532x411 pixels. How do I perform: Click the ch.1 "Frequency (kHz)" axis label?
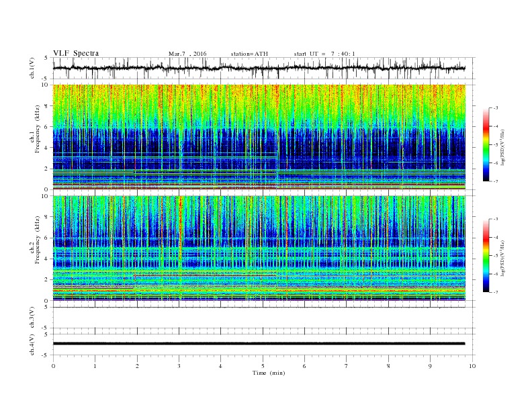click(38, 129)
